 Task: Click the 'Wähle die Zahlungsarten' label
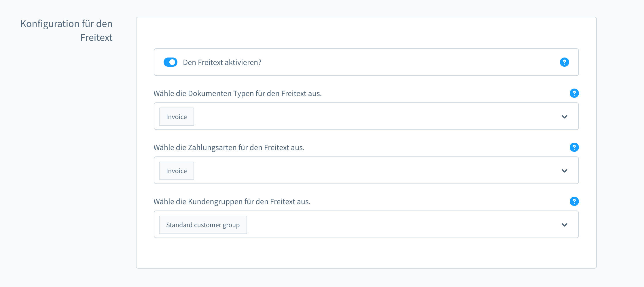(x=229, y=148)
